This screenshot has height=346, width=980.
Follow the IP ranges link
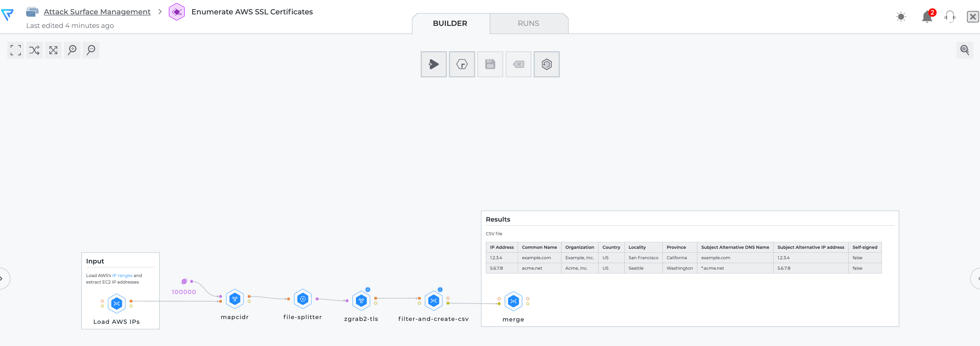point(122,276)
